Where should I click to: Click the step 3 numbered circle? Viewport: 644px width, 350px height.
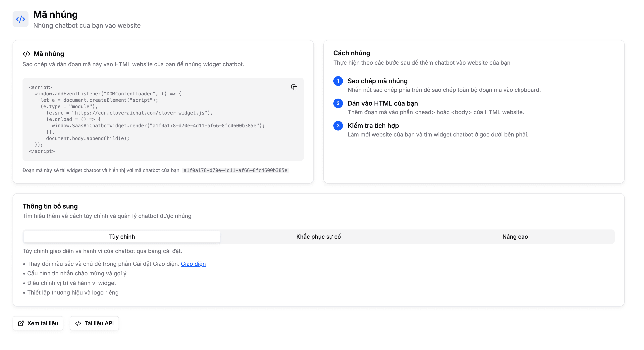[338, 126]
